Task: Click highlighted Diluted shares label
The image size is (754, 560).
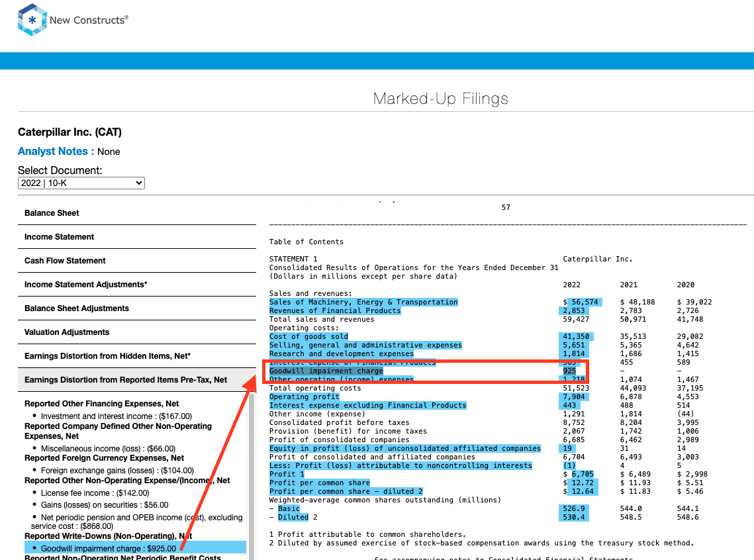Action: click(293, 517)
